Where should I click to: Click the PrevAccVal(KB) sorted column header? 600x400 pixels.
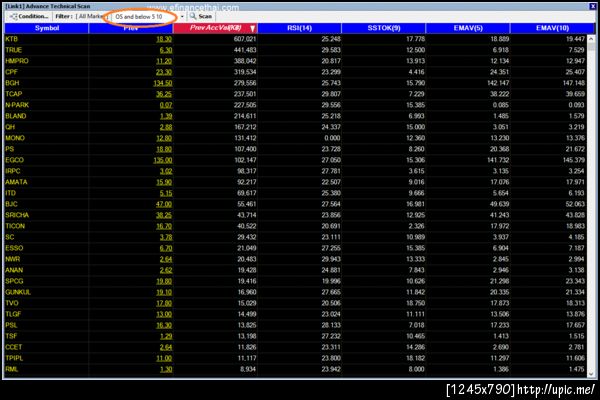pos(215,28)
